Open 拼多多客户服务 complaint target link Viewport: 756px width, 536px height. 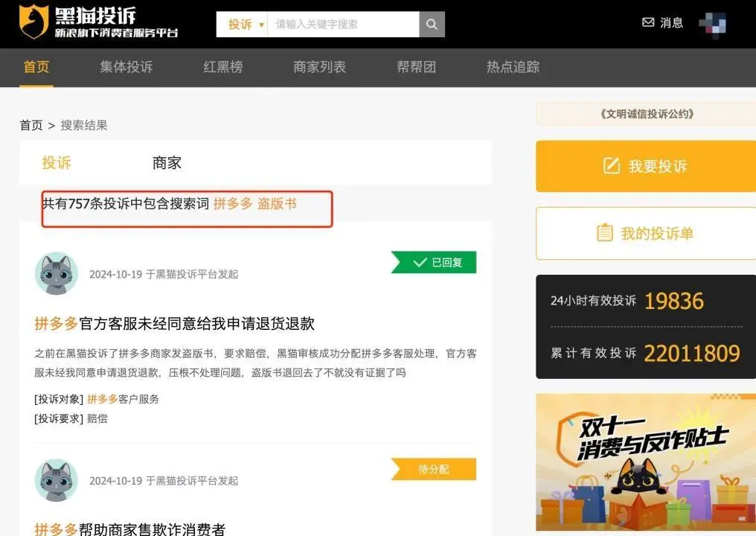coord(123,399)
